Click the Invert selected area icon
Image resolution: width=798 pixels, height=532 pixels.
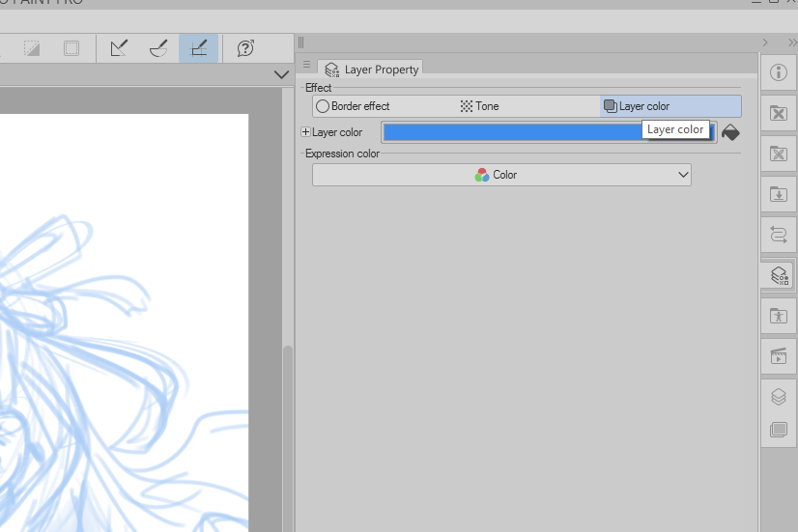click(x=32, y=49)
